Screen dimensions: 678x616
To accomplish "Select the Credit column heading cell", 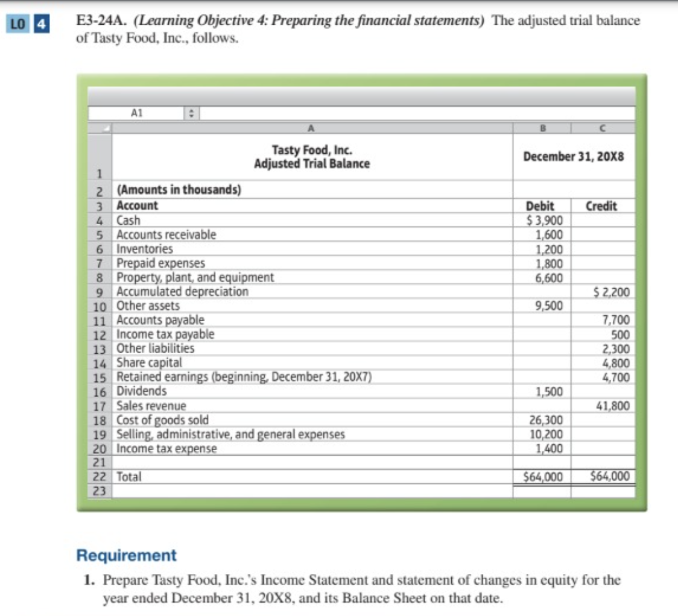I will (x=603, y=206).
